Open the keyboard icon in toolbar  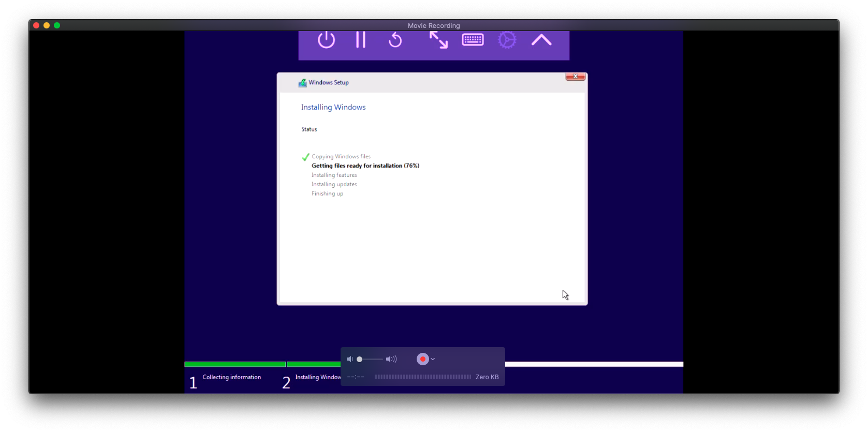tap(473, 40)
